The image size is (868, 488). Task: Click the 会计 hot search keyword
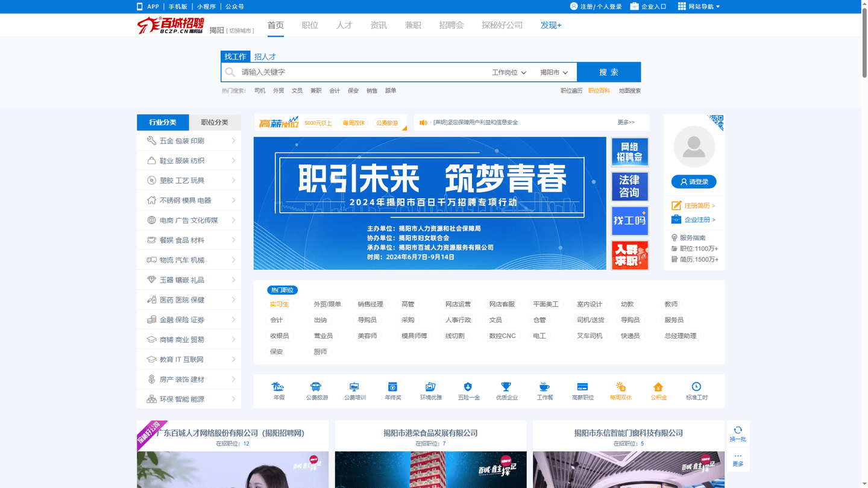[x=335, y=91]
